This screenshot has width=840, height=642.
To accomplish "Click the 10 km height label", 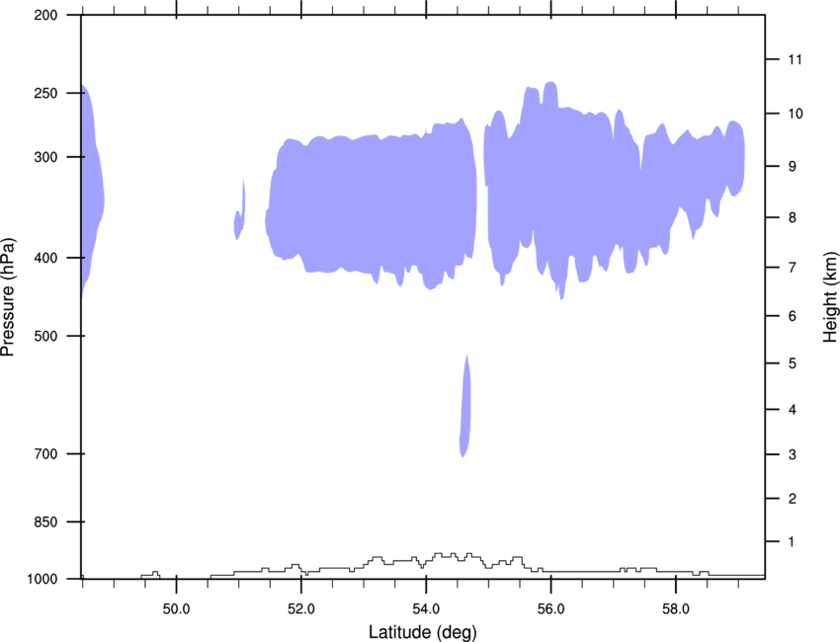I will [x=795, y=114].
